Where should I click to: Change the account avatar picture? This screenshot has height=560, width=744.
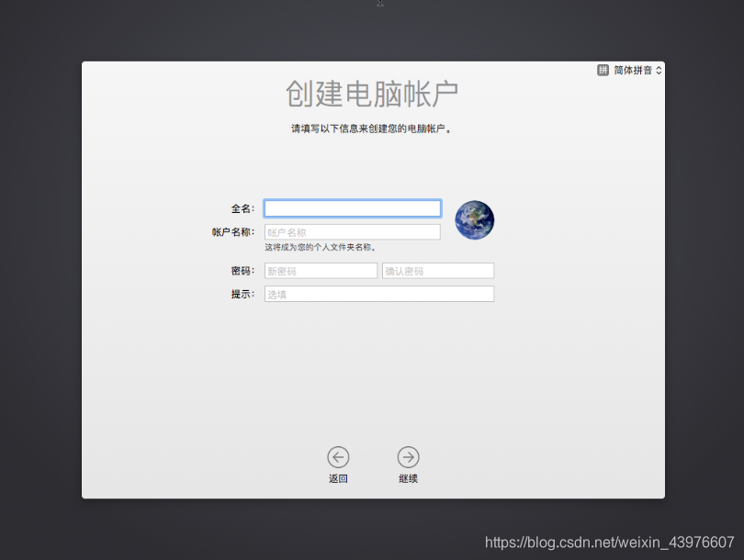tap(474, 219)
